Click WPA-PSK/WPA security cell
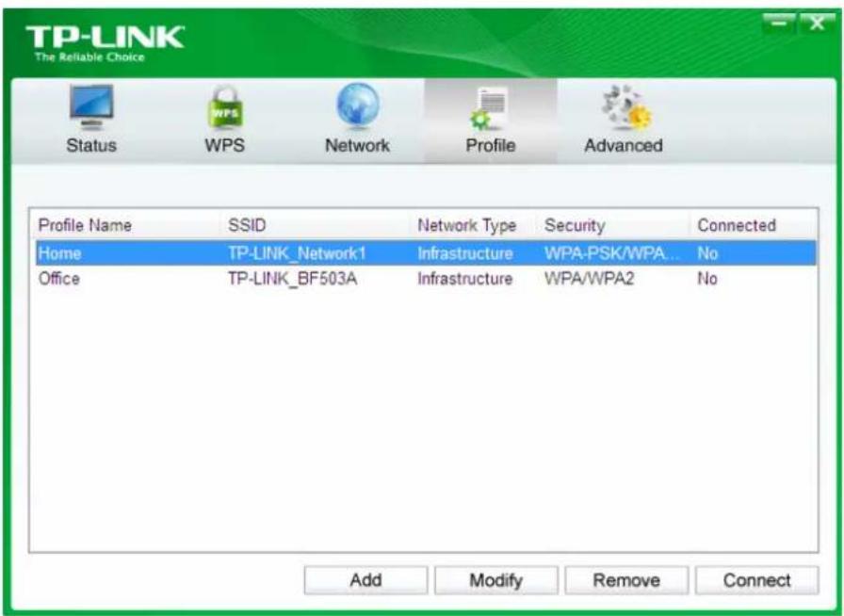The height and width of the screenshot is (616, 844). tap(611, 253)
